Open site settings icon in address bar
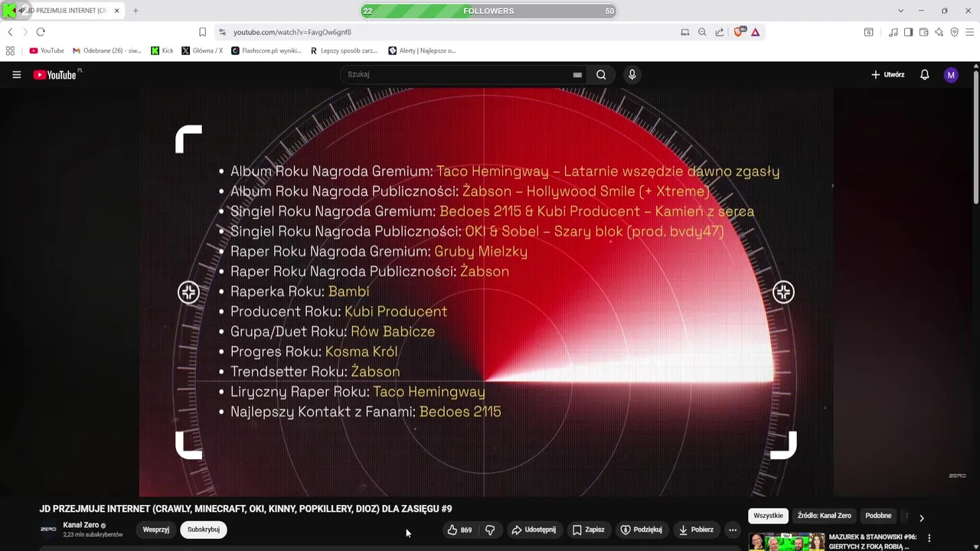The width and height of the screenshot is (980, 551). [222, 32]
